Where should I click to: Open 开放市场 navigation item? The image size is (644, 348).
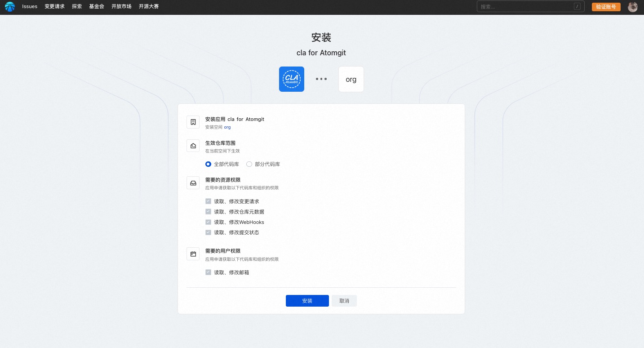(121, 7)
